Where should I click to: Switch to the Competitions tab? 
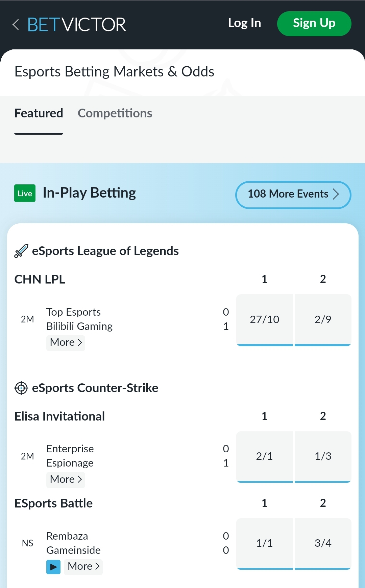(x=115, y=113)
